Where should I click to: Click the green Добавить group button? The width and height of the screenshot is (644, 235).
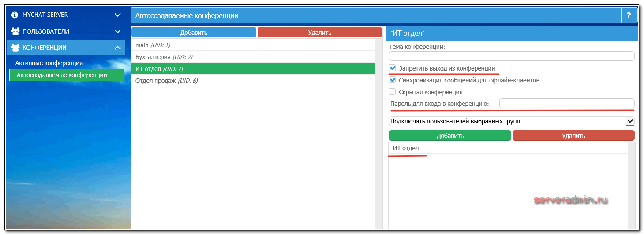pos(450,135)
